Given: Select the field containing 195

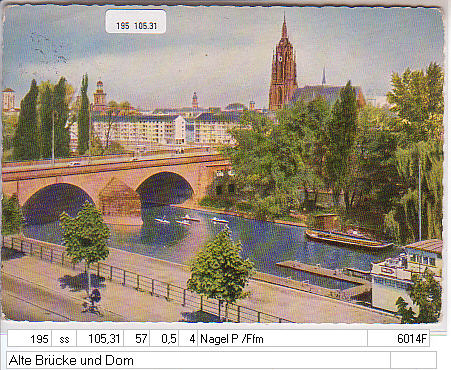Looking at the screenshot, I should tap(29, 339).
